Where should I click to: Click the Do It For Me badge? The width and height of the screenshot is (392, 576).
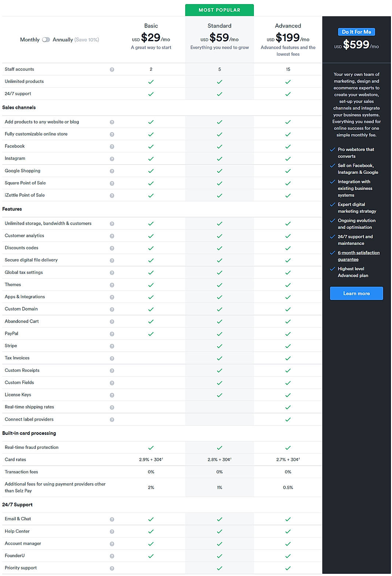click(x=356, y=32)
